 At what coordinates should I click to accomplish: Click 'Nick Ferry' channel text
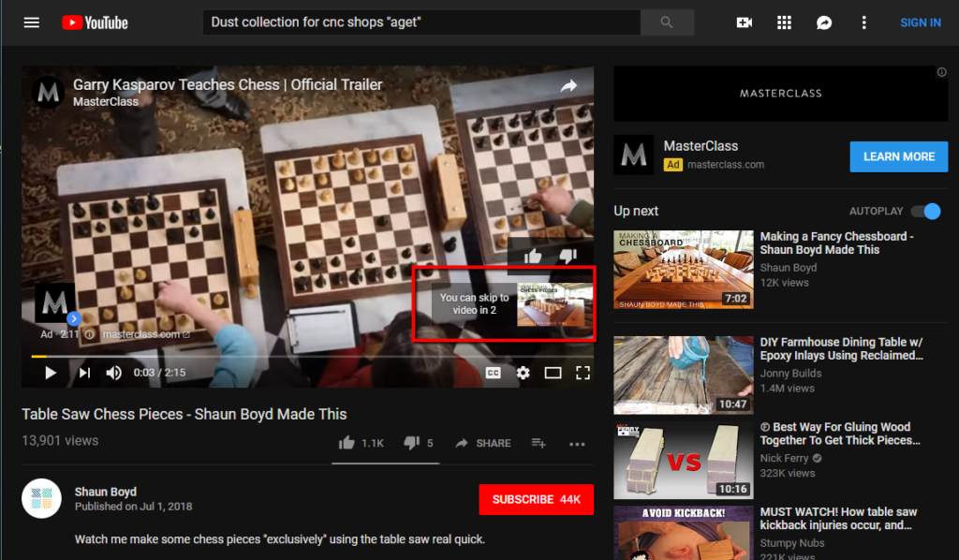784,458
